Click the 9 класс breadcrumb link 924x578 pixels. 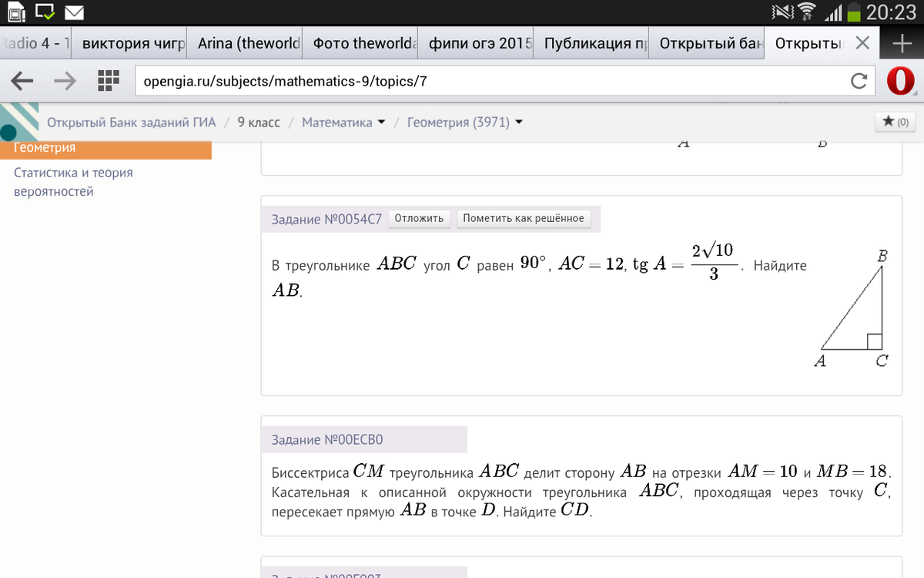tap(259, 123)
